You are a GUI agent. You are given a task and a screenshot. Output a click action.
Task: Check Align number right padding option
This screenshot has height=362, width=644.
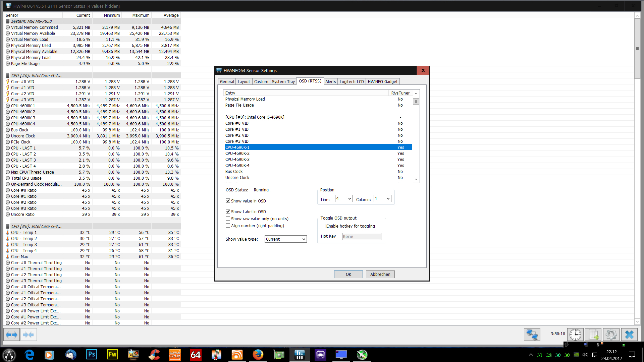(228, 226)
